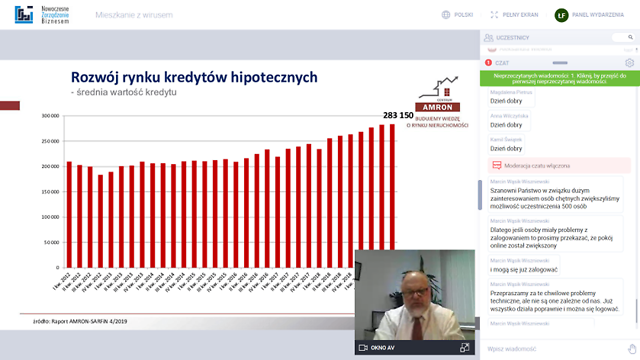Open chat settings gear icon

(629, 63)
